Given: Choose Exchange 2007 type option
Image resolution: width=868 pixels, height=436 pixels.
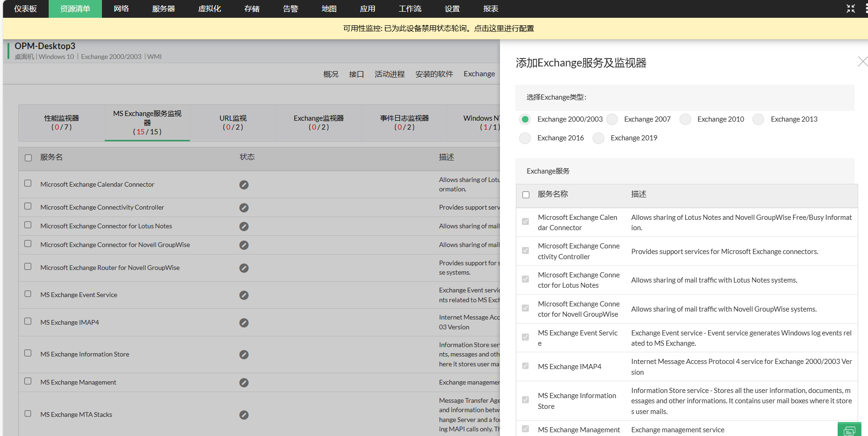Looking at the screenshot, I should click(612, 119).
